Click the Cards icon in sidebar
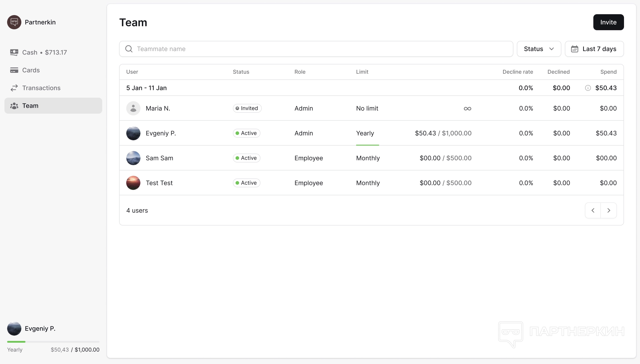The image size is (640, 364). 14,70
